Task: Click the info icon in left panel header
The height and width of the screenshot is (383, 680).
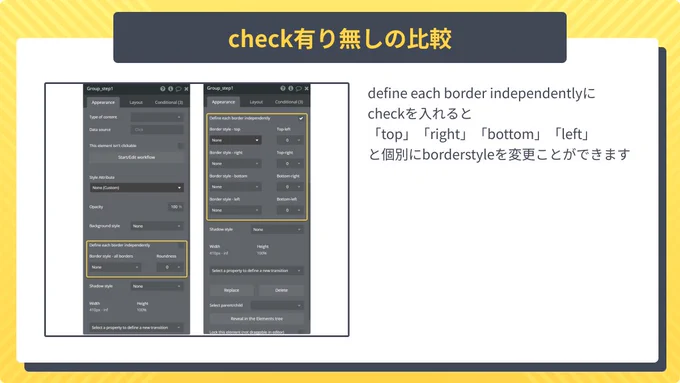Action: [x=170, y=88]
